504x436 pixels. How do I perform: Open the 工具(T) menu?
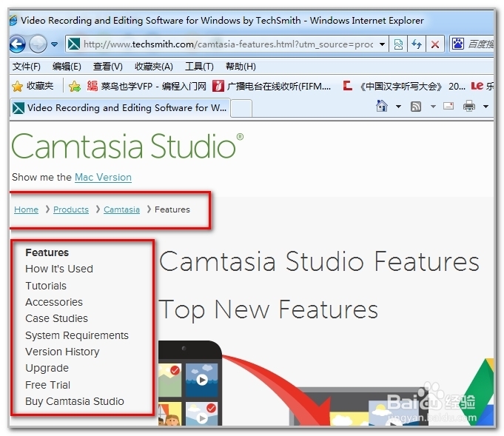coord(199,67)
